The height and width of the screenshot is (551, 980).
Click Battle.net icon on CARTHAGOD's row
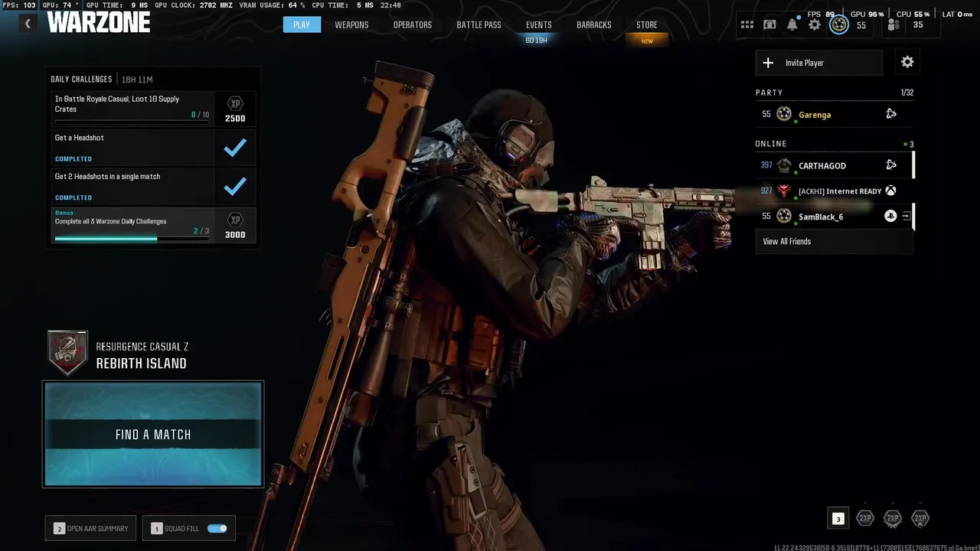[890, 165]
